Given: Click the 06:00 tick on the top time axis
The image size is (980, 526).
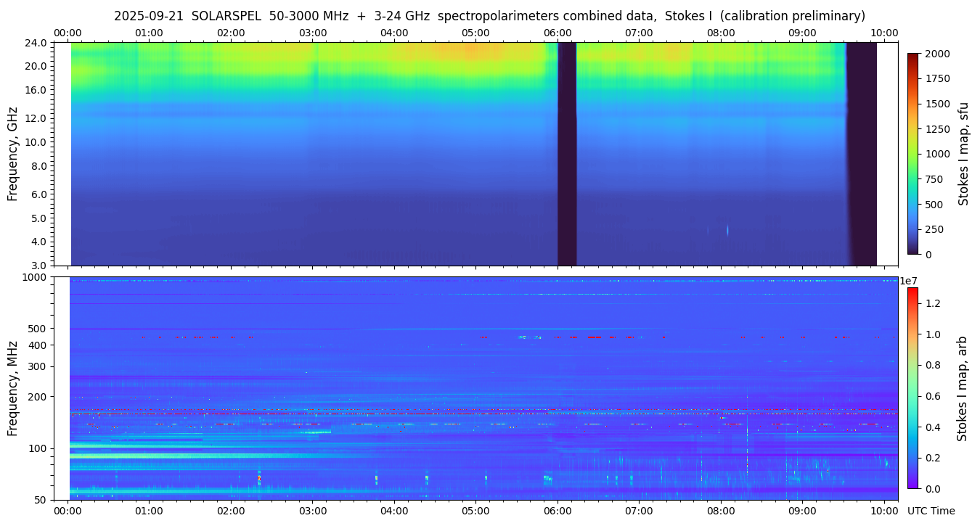Looking at the screenshot, I should (x=558, y=33).
